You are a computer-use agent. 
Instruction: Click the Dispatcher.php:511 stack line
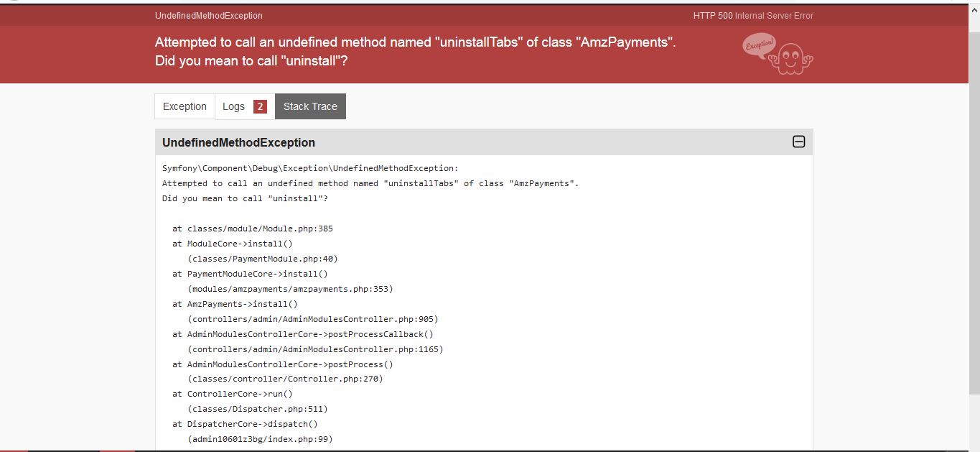click(x=258, y=409)
